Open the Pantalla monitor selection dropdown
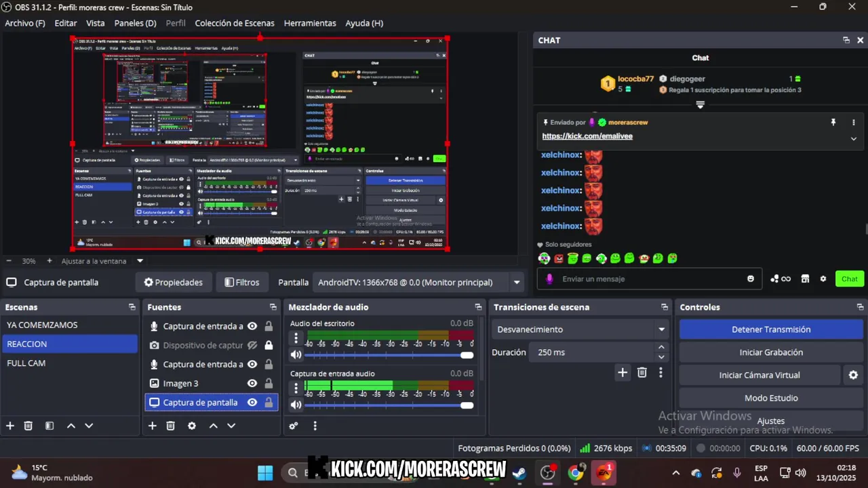868x488 pixels. [x=517, y=282]
